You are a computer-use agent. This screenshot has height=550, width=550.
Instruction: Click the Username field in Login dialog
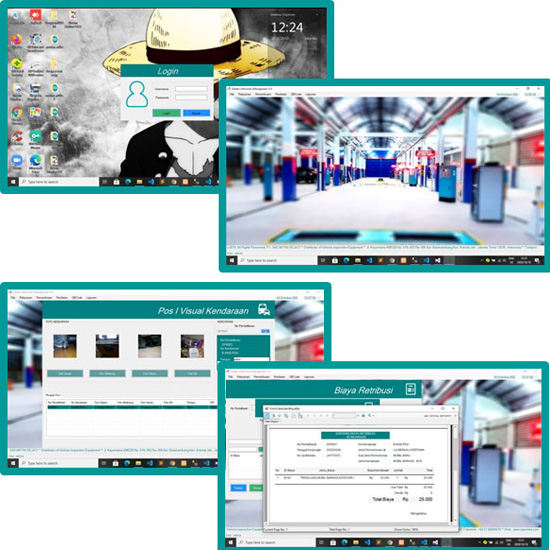point(191,89)
